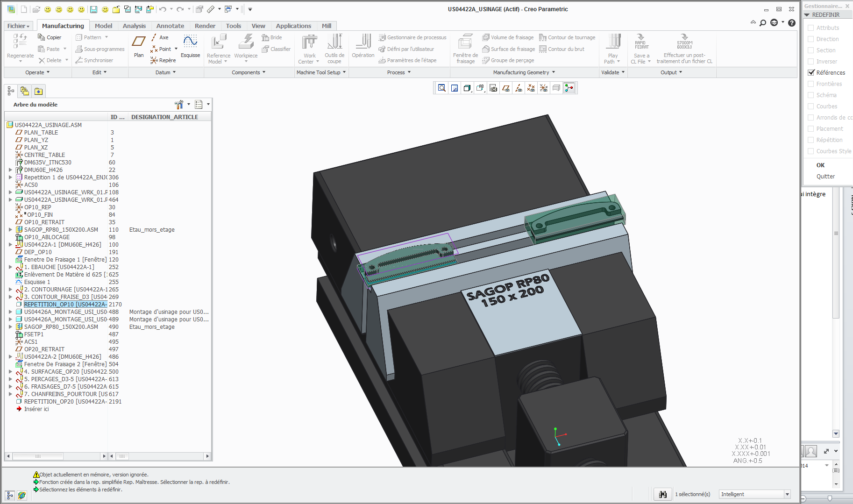Click the Plan datum plane tool
Image resolution: width=853 pixels, height=504 pixels.
click(x=139, y=46)
